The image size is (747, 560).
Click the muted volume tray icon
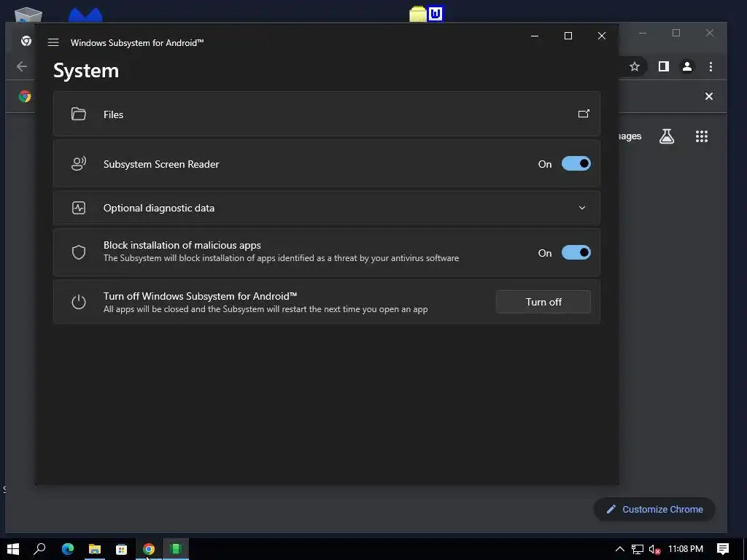click(654, 549)
